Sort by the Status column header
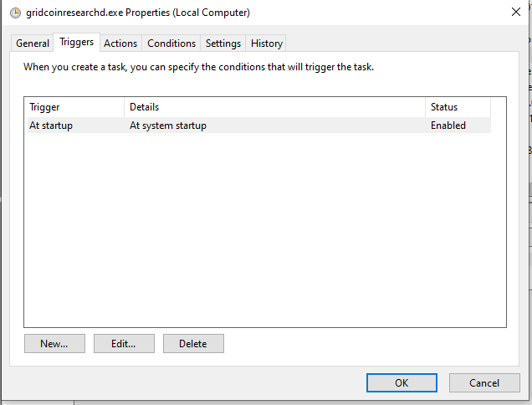Viewport: 532px width, 405px height. pos(458,107)
